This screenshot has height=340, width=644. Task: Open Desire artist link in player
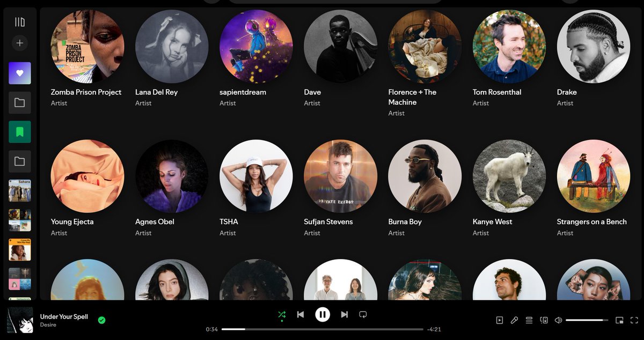48,325
